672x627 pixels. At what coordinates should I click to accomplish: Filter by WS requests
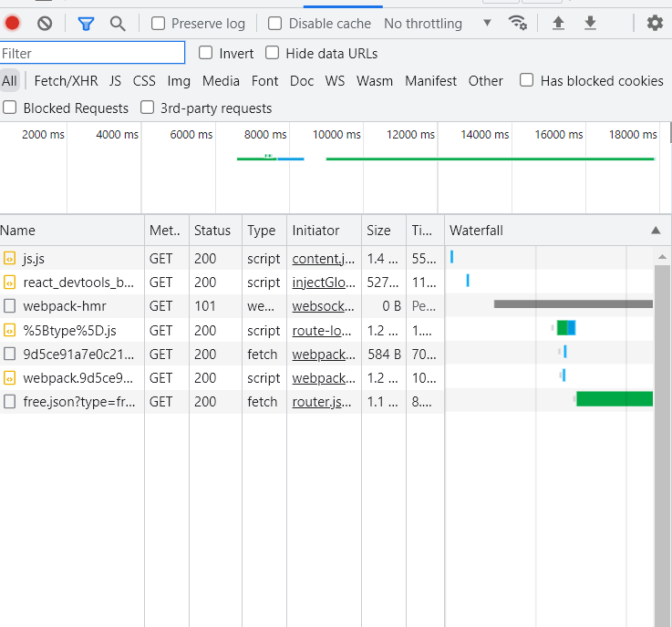tap(335, 81)
